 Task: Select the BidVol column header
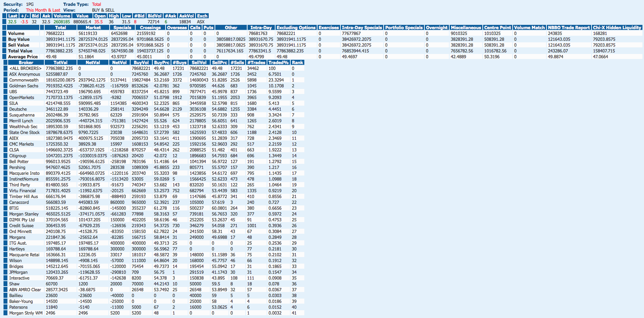pos(155,16)
